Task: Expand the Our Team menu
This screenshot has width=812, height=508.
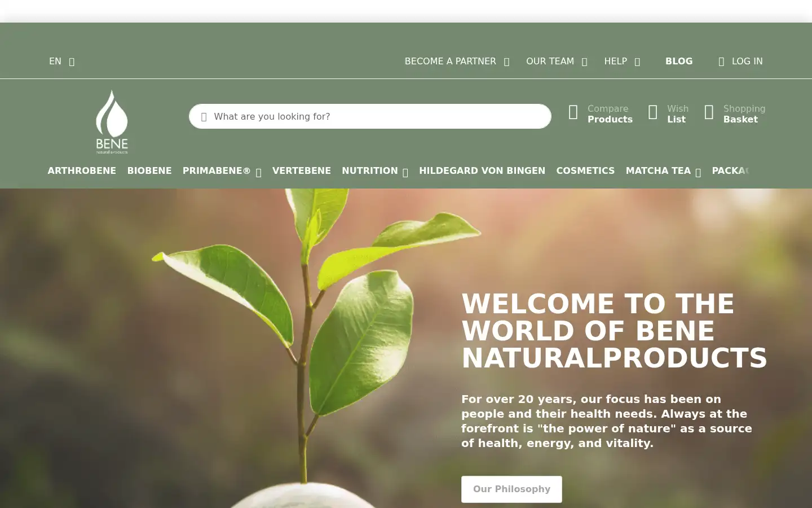Action: point(557,61)
